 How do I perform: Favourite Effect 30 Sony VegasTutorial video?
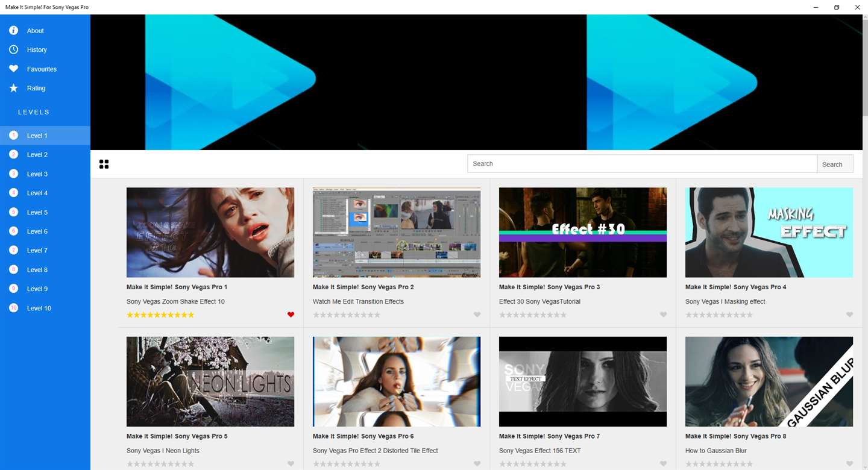663,315
